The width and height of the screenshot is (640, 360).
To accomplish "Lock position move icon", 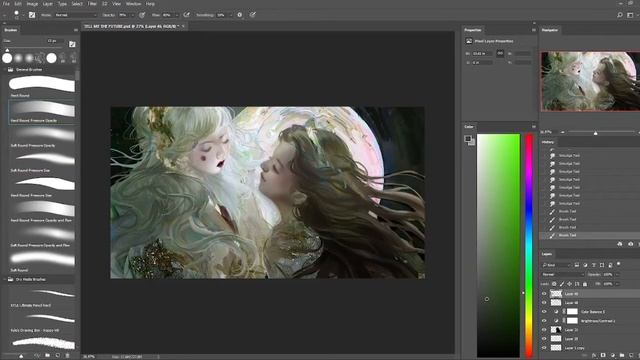I will (x=569, y=284).
